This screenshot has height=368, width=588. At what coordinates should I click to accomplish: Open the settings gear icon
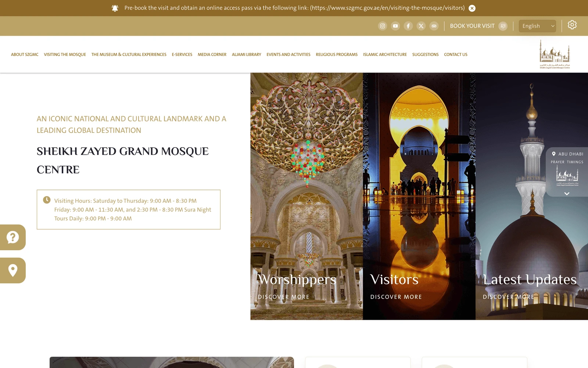[572, 25]
